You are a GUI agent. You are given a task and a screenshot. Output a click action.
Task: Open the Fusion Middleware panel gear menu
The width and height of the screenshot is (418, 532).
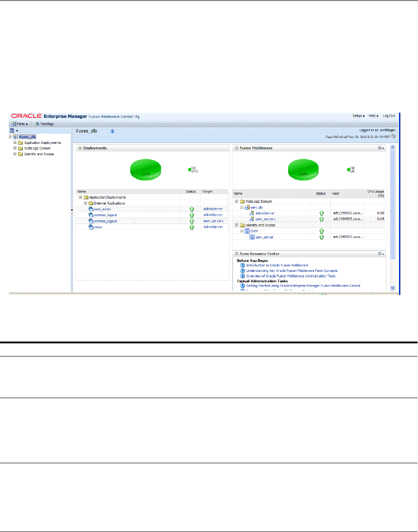(x=381, y=148)
